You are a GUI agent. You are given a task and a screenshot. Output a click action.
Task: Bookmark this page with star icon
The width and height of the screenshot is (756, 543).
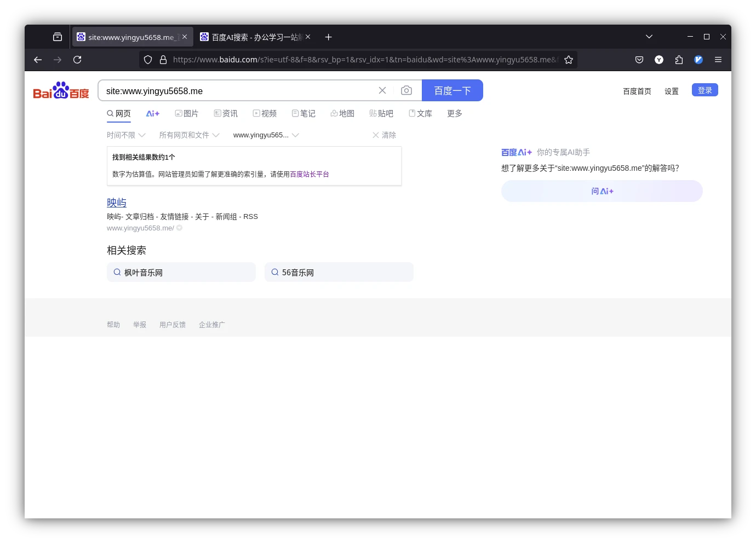(x=569, y=60)
